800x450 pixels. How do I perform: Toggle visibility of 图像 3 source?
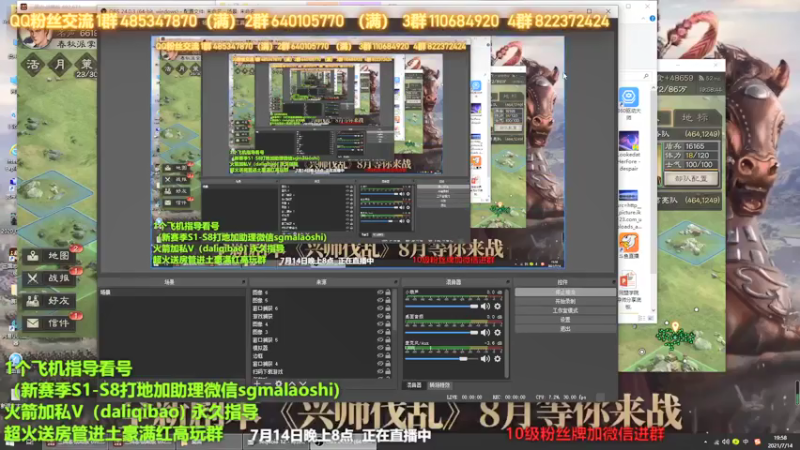(x=380, y=332)
